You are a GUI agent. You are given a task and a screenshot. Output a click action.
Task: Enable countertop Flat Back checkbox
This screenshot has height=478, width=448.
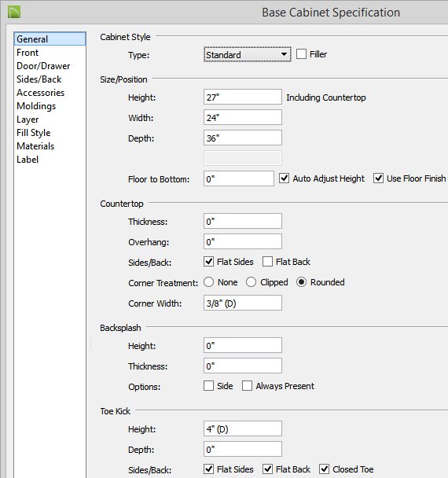coord(267,262)
